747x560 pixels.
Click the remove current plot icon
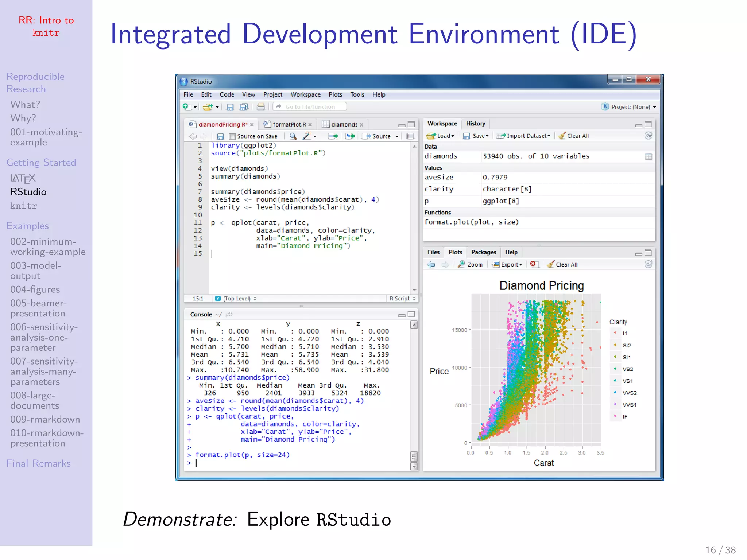click(534, 264)
